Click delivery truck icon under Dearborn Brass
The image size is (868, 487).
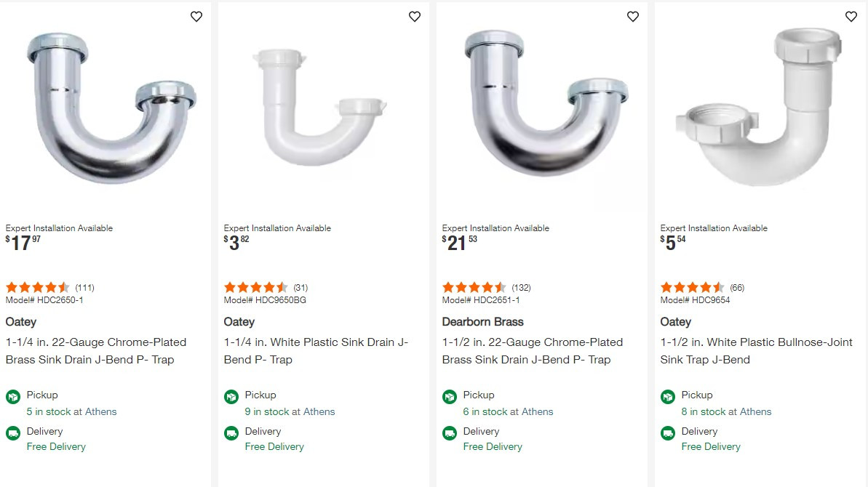tap(450, 433)
